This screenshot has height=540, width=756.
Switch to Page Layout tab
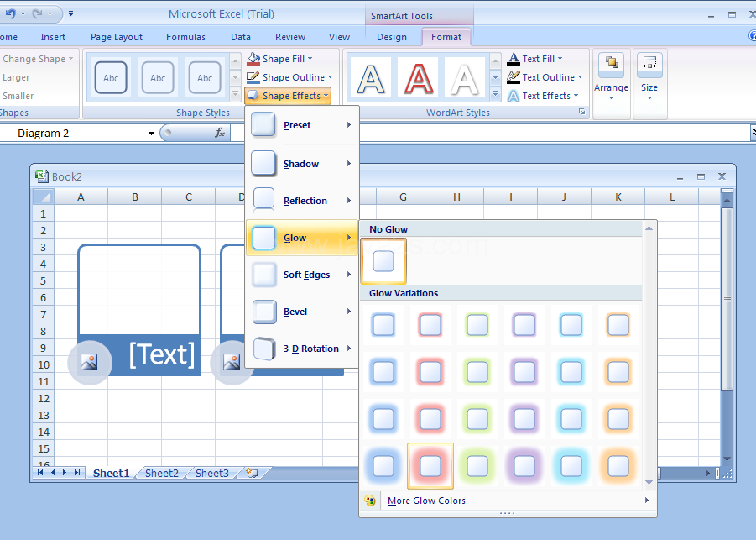point(116,37)
